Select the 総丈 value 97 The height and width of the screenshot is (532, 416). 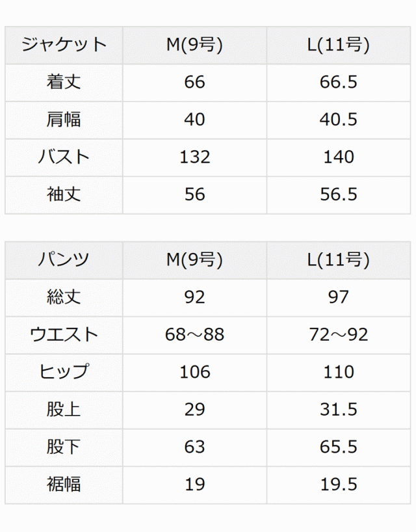pos(339,297)
